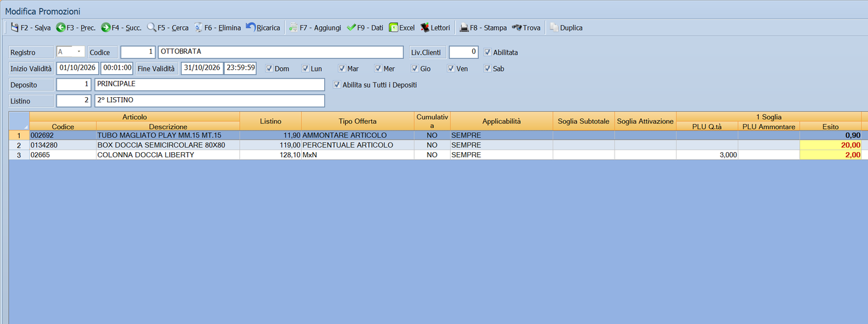868x324 pixels.
Task: Click the Listino price cell 128,10
Action: point(271,155)
